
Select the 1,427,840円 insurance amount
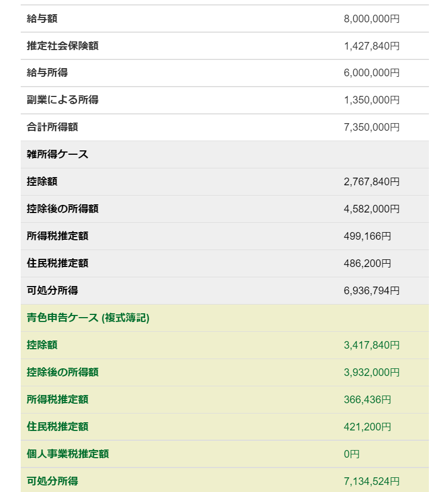371,46
